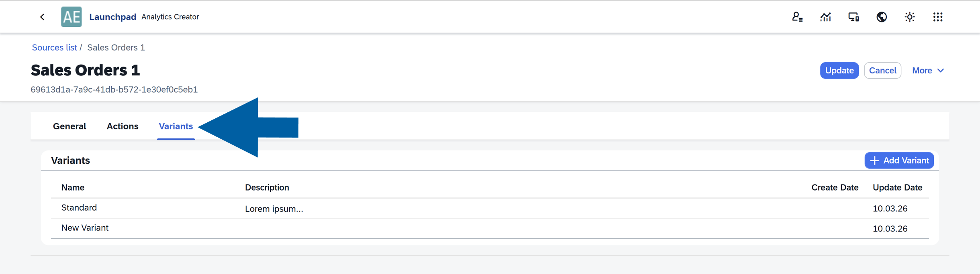Viewport: 980px width, 274px height.
Task: Switch to the Actions tab
Action: [122, 126]
